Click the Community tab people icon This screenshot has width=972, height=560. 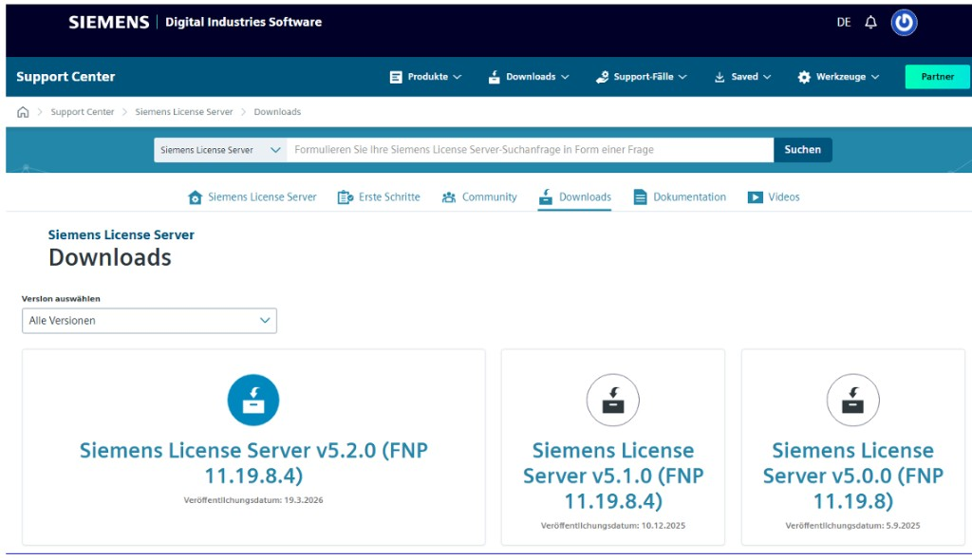[x=449, y=197]
